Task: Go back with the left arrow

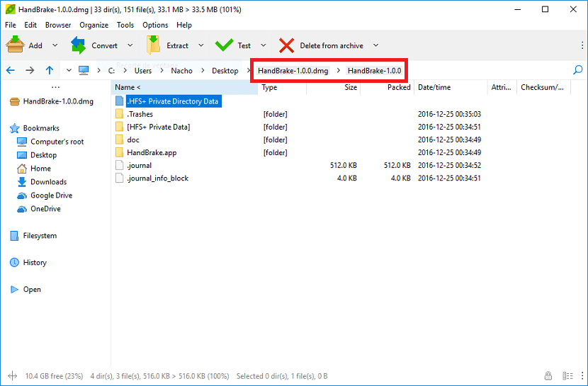Action: click(x=11, y=70)
